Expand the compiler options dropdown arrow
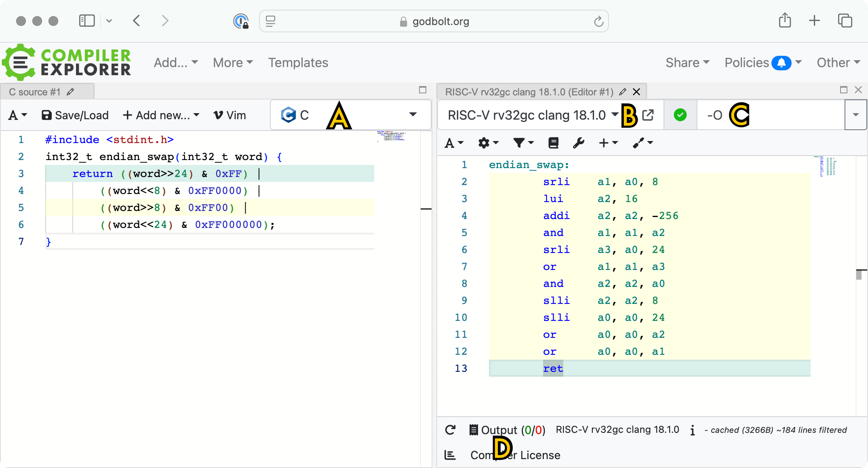The image size is (868, 468). [855, 115]
